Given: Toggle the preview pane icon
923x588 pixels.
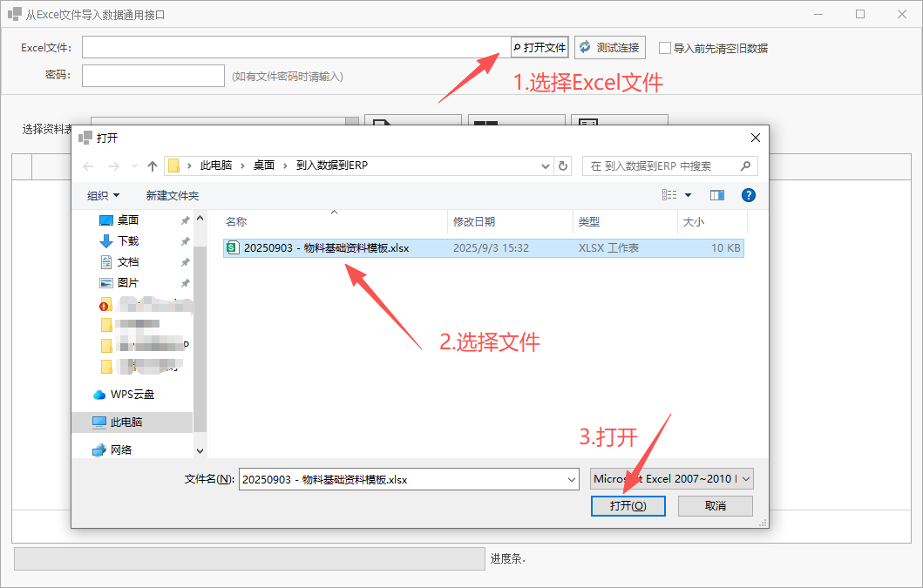Looking at the screenshot, I should (x=717, y=195).
